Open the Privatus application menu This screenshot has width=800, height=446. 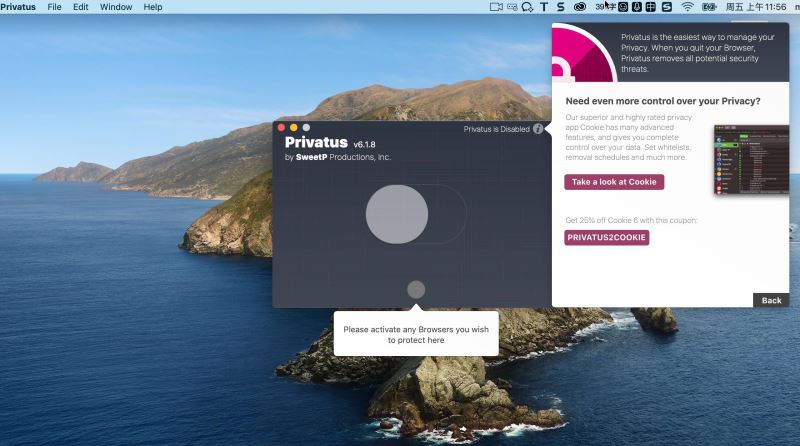(x=18, y=7)
